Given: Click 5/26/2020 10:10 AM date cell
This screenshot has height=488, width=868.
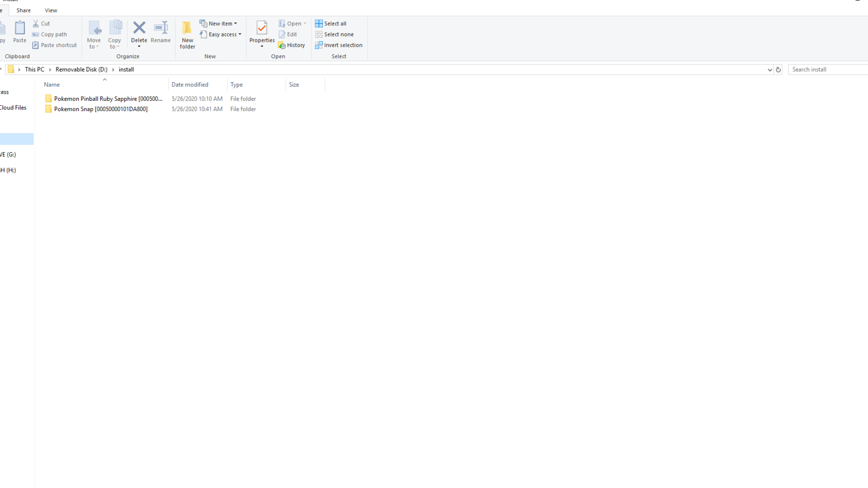Looking at the screenshot, I should (x=197, y=99).
